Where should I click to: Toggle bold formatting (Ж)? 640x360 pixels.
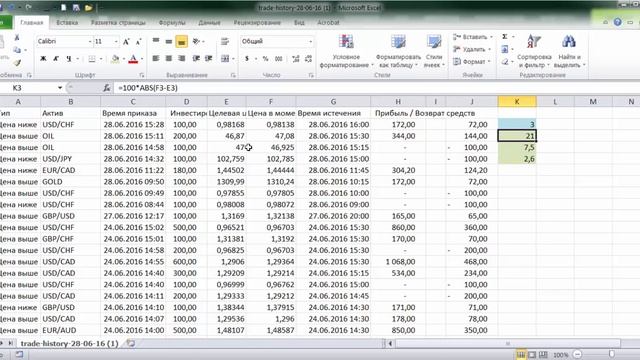[43, 59]
